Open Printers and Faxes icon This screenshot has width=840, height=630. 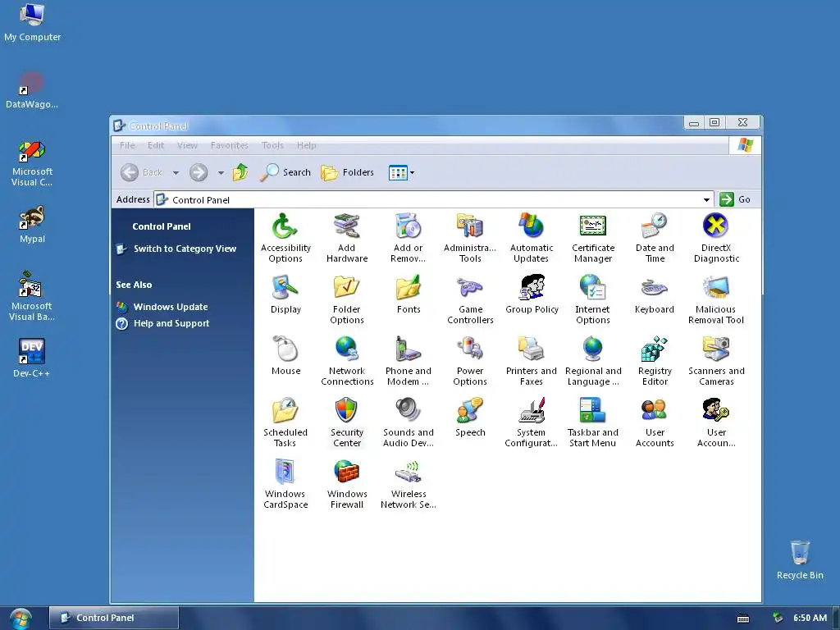[x=532, y=361]
